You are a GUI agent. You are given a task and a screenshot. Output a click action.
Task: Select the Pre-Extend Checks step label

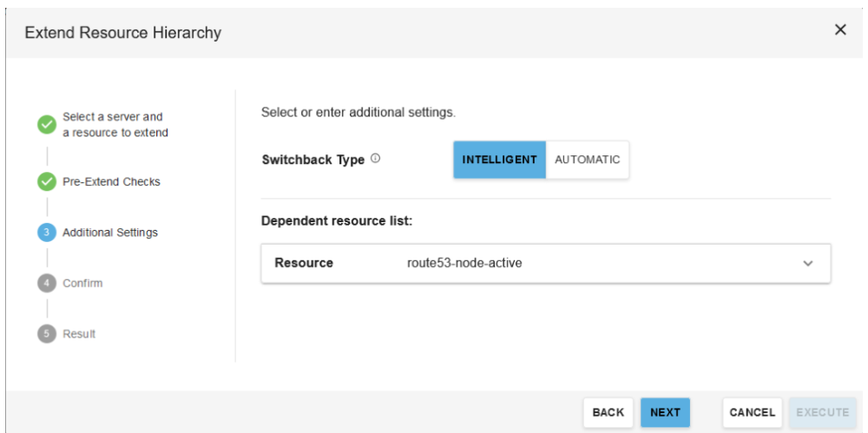(x=111, y=182)
